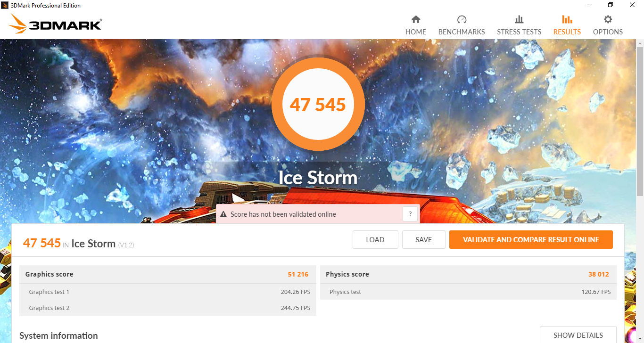Screen dimensions: 644x343
Task: Open the Home section house icon
Action: pyautogui.click(x=415, y=19)
